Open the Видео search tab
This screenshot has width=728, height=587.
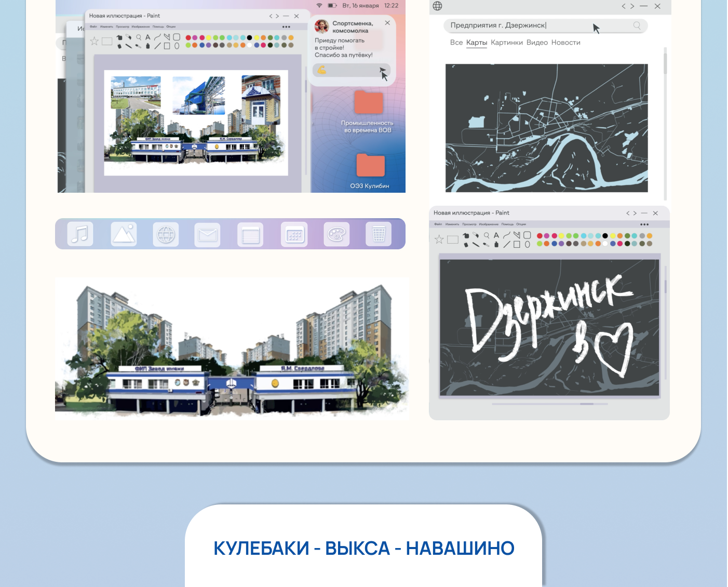[x=537, y=43]
